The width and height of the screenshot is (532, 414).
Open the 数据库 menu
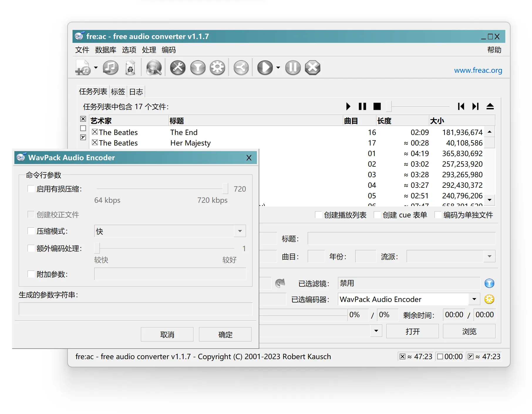coord(105,50)
